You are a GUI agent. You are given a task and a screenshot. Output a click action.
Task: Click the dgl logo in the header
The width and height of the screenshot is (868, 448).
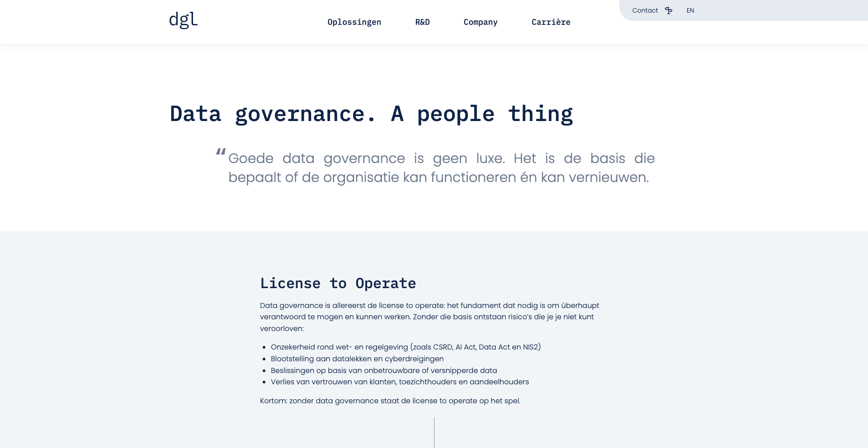(x=183, y=20)
